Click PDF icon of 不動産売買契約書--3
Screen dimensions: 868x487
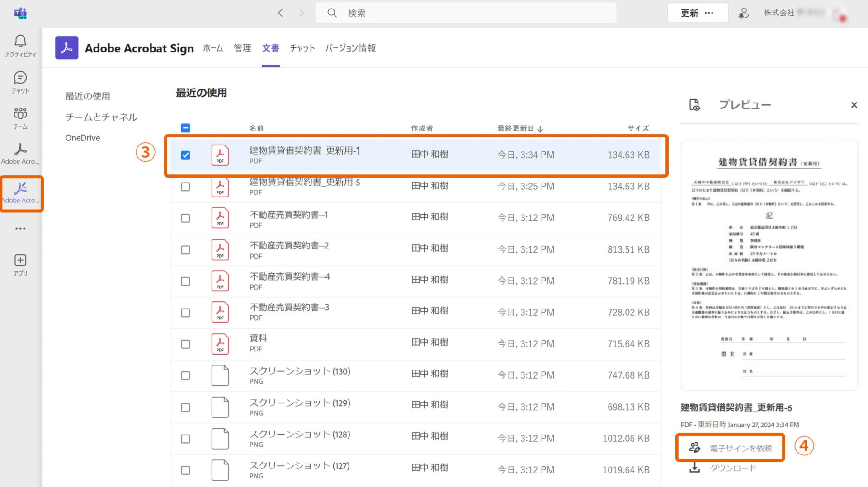pos(220,312)
